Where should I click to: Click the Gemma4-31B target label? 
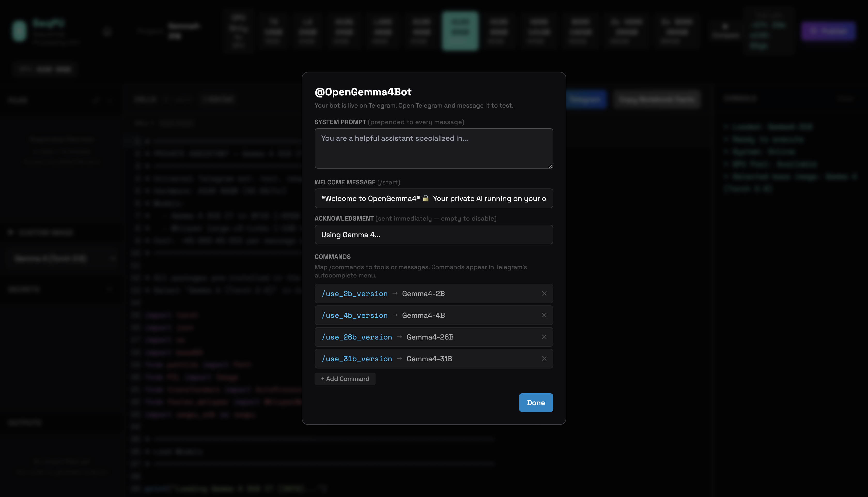pyautogui.click(x=429, y=359)
